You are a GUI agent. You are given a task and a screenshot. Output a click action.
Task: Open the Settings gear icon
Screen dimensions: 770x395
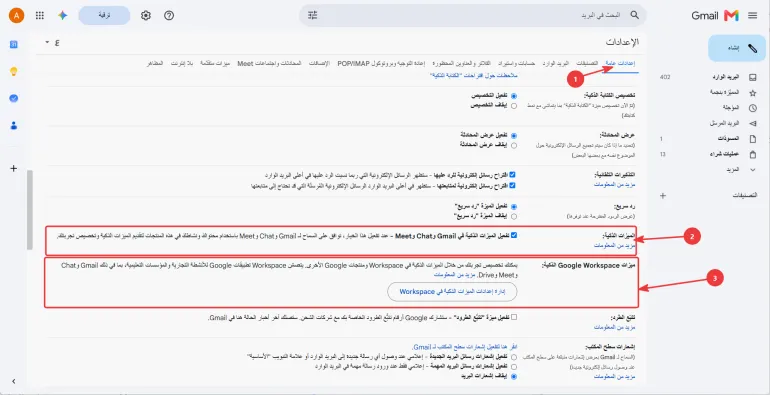(145, 16)
